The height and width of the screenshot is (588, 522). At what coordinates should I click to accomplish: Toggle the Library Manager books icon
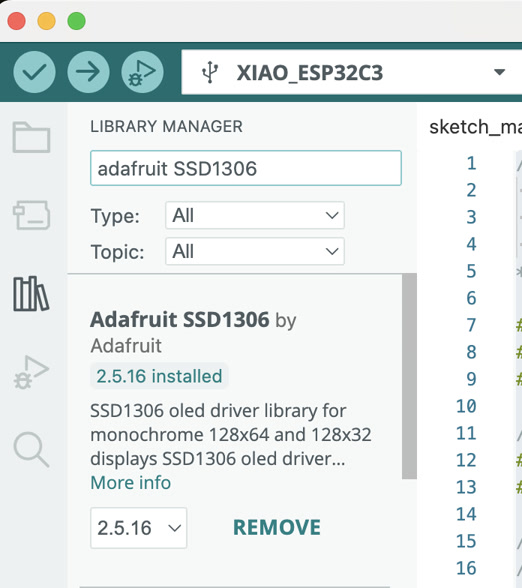tap(31, 294)
